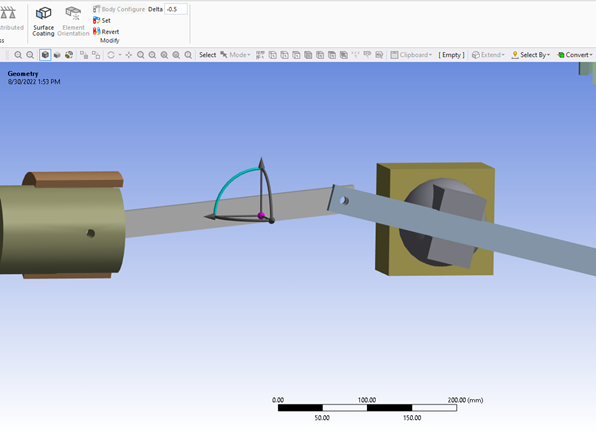Toggle fourth selection filter icon after smart select
The height and width of the screenshot is (432, 596).
click(308, 55)
